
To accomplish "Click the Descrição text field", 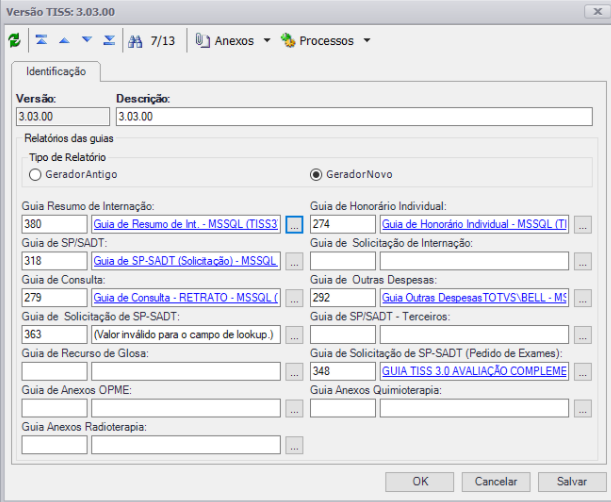I will (x=354, y=117).
